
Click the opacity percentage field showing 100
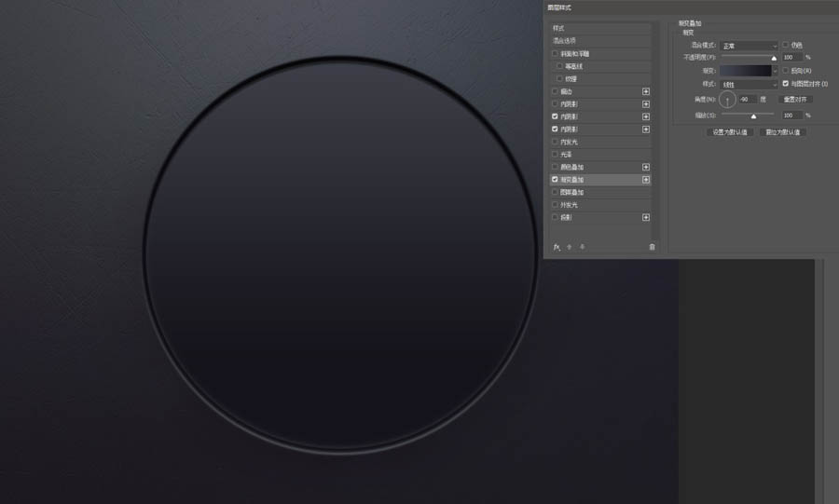(792, 57)
